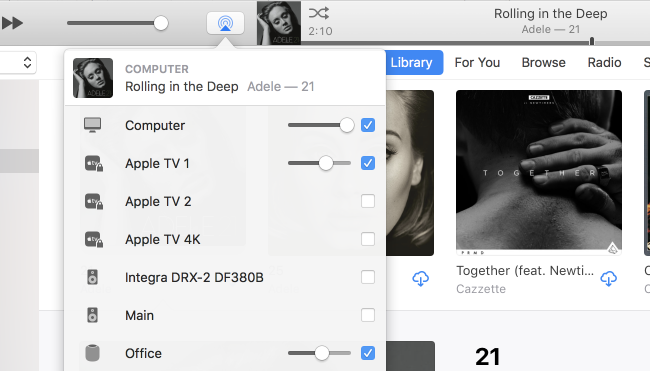Click the elapsed time 2:10
The width and height of the screenshot is (650, 371).
tap(320, 31)
